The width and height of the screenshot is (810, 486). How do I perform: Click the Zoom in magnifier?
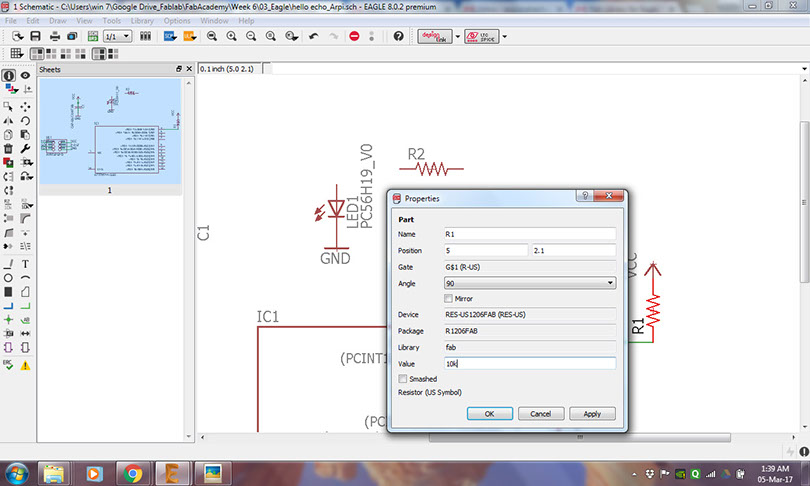click(231, 36)
